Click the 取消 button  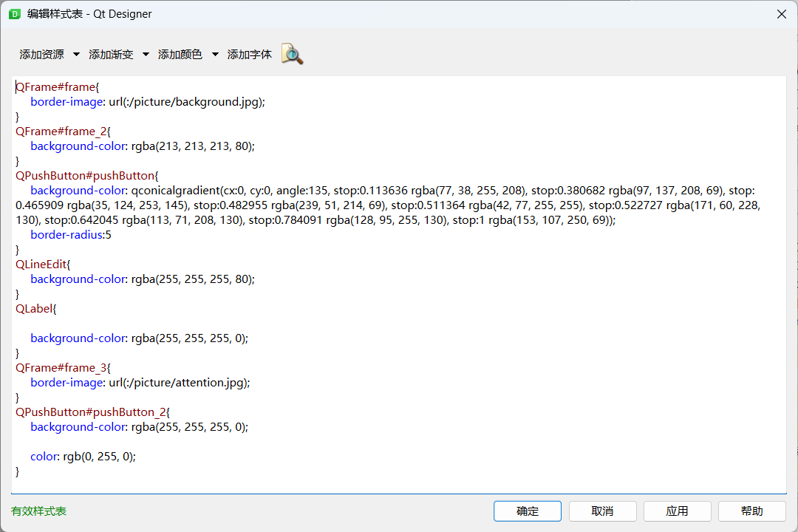point(602,511)
